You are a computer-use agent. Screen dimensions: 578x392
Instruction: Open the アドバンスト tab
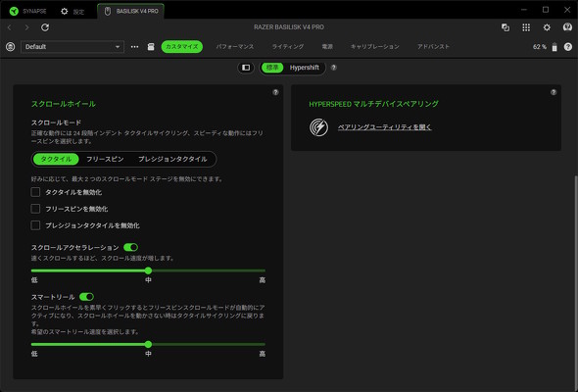(x=433, y=47)
